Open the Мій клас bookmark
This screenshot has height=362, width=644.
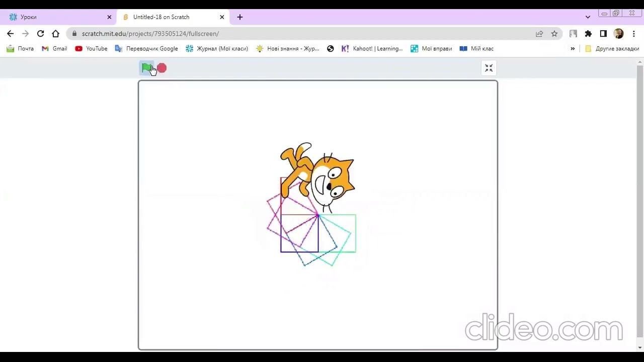(476, 49)
